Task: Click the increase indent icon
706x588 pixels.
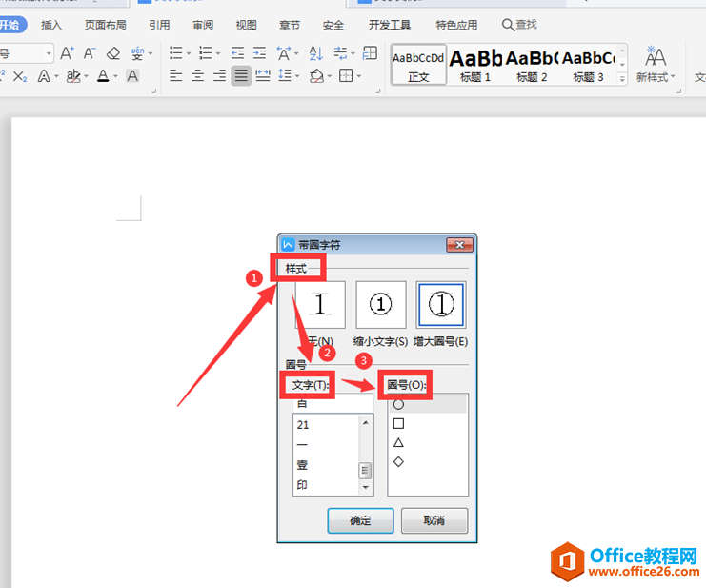Action: coord(261,53)
